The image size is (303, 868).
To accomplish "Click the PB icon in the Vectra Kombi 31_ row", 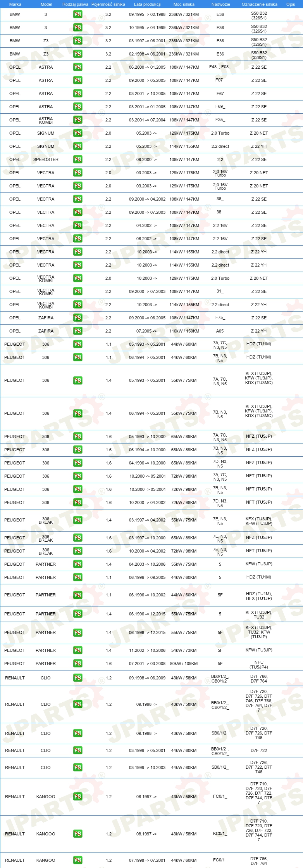I will coord(77,291).
